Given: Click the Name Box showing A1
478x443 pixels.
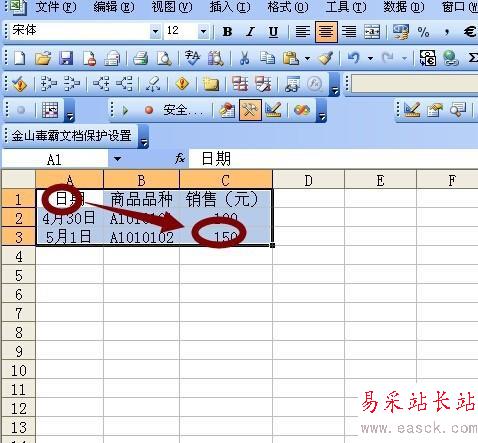Looking at the screenshot, I should tap(55, 159).
